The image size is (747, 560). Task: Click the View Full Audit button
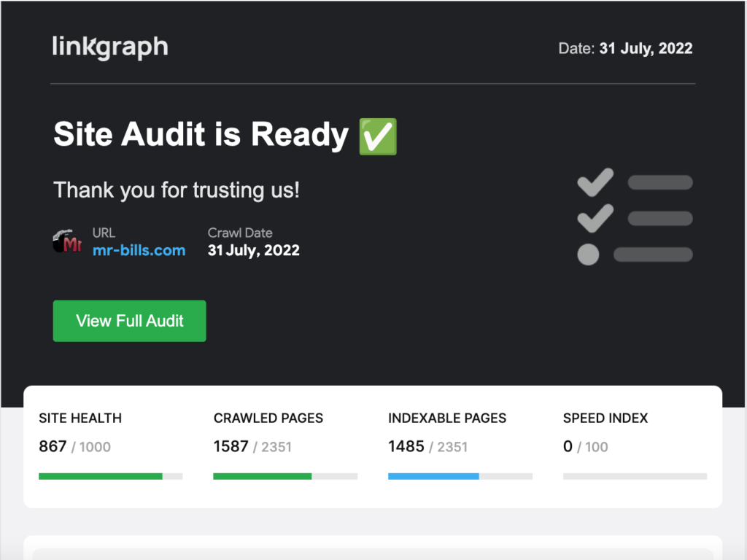pyautogui.click(x=129, y=321)
